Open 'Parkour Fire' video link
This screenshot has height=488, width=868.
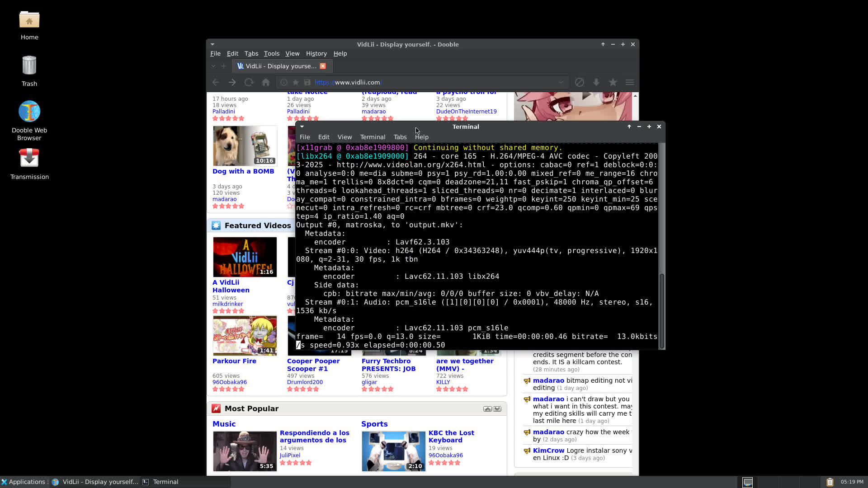coord(234,361)
